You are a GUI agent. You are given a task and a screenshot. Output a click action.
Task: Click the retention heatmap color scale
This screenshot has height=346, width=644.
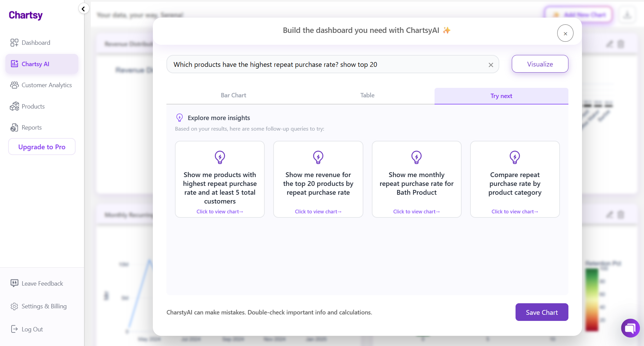(592, 299)
